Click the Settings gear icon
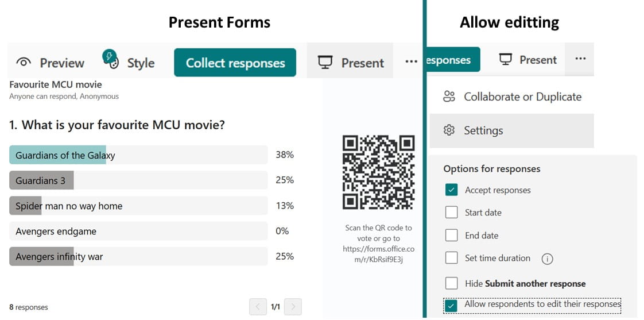 (449, 130)
